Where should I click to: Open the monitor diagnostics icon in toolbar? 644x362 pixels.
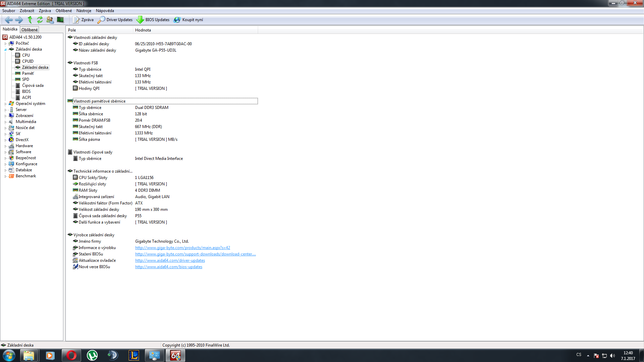point(60,20)
